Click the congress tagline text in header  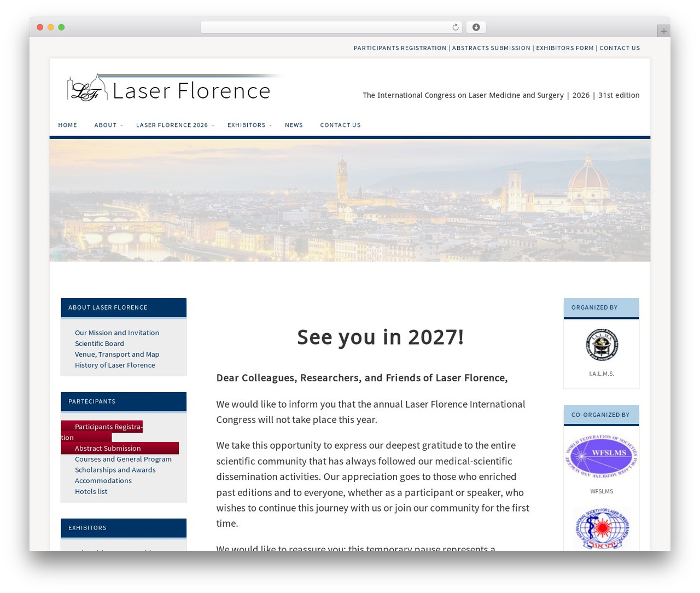coord(501,95)
